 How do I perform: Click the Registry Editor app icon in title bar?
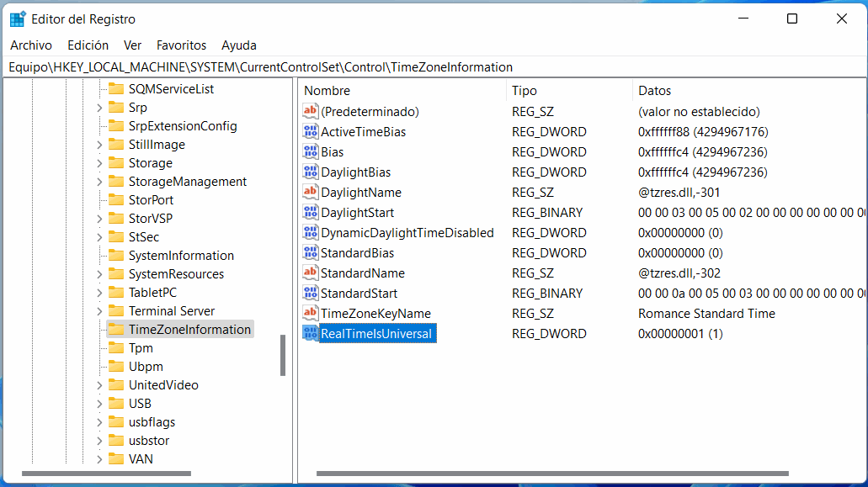coord(17,19)
